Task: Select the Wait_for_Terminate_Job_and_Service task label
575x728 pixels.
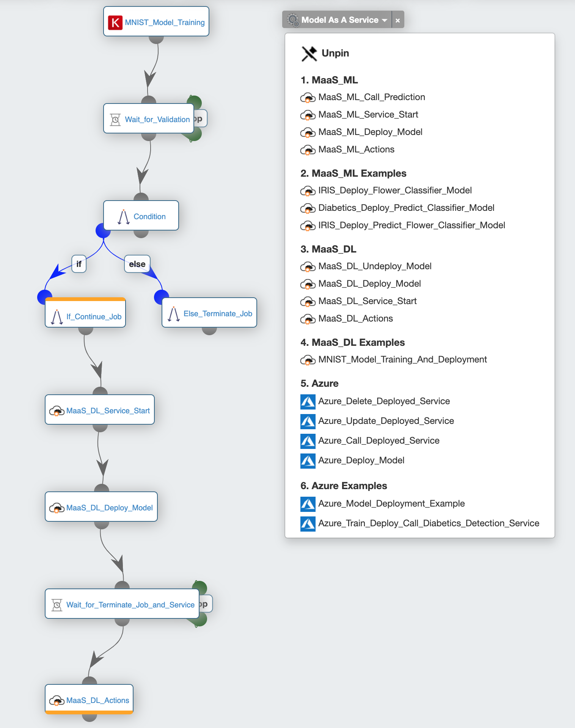Action: (x=130, y=605)
